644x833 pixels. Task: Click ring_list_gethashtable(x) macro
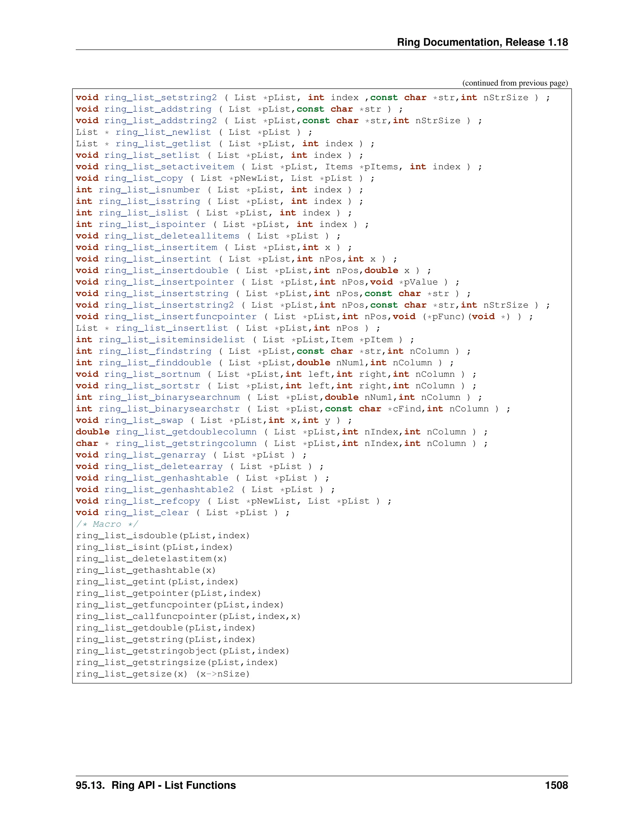pos(146,570)
